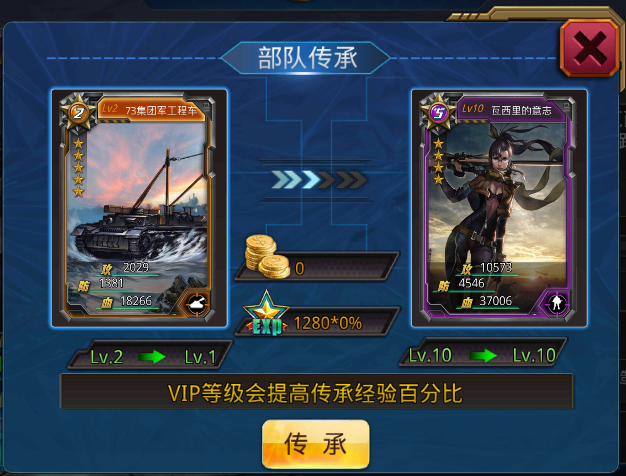Click the coin cost field showing 0

click(x=317, y=266)
